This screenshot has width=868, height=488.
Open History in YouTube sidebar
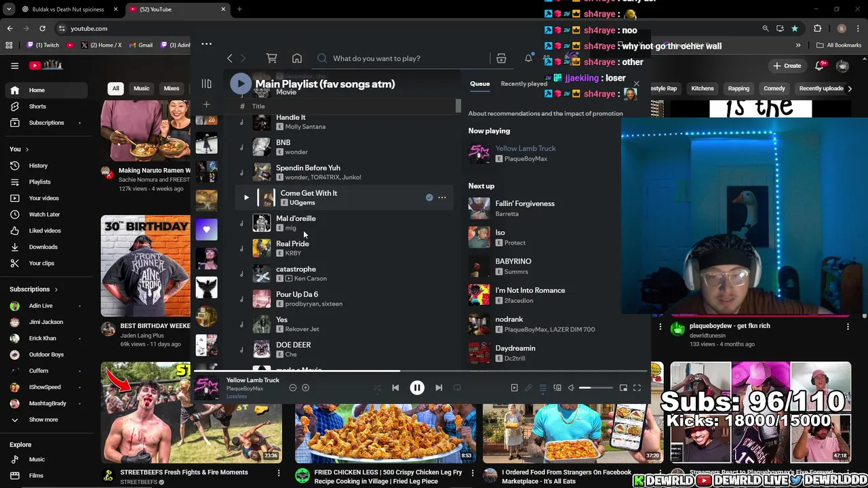point(46,165)
